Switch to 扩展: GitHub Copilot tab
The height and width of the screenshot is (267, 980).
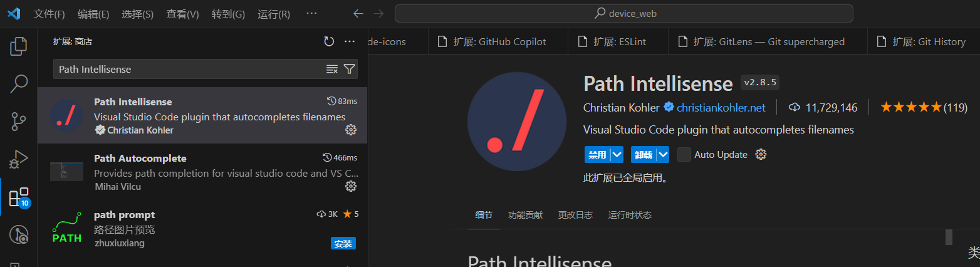499,41
